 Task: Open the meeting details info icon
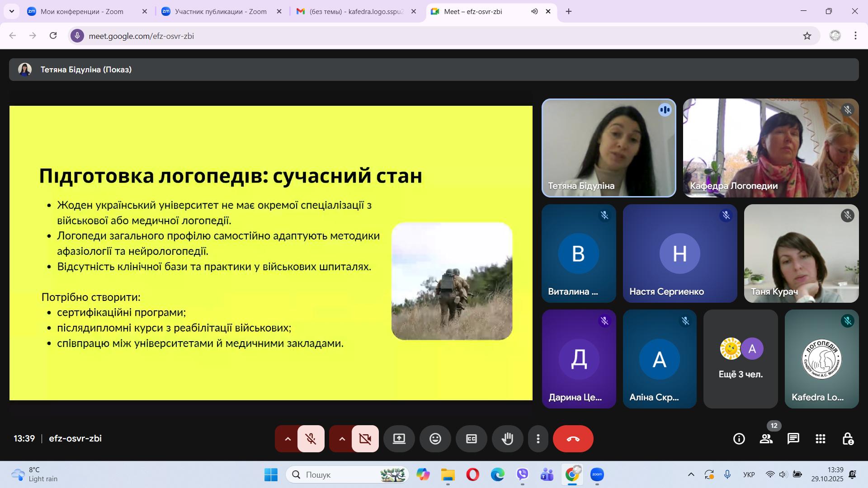(x=739, y=439)
